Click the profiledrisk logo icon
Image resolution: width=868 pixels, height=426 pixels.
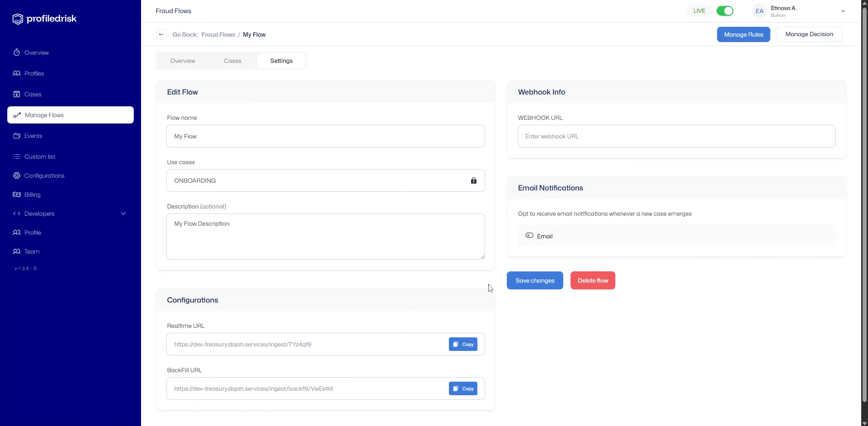tap(17, 19)
